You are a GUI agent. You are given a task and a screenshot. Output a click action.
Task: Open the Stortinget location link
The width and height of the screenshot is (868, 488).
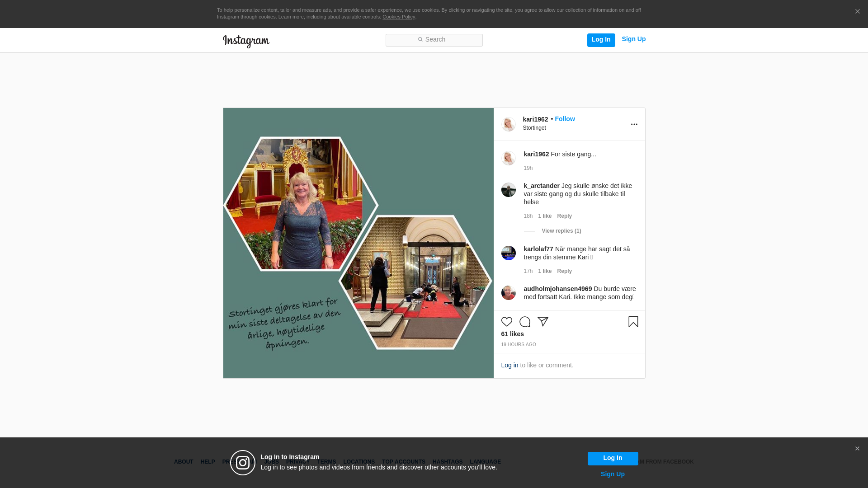[x=534, y=128]
